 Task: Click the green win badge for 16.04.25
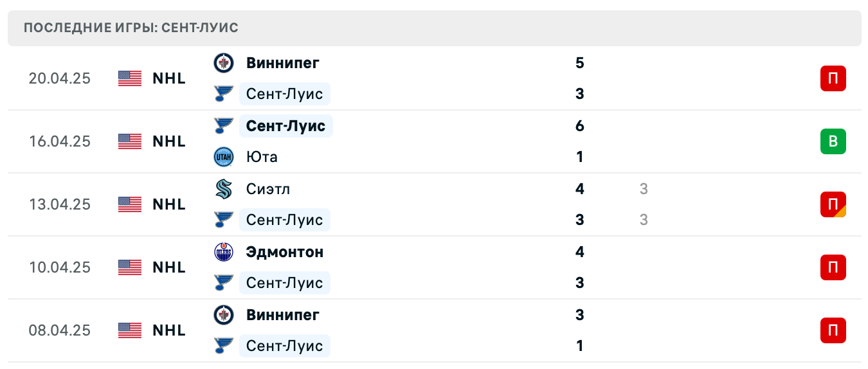point(833,141)
